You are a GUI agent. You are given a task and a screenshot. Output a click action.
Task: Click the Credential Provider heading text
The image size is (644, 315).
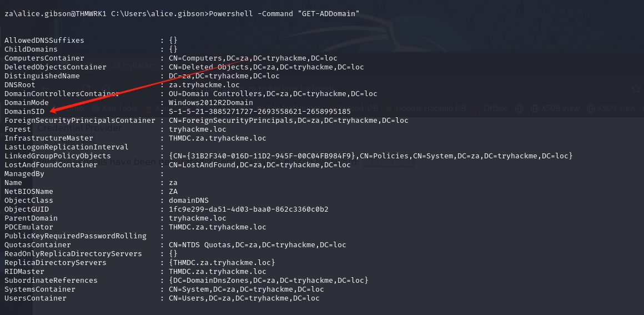tap(80, 128)
